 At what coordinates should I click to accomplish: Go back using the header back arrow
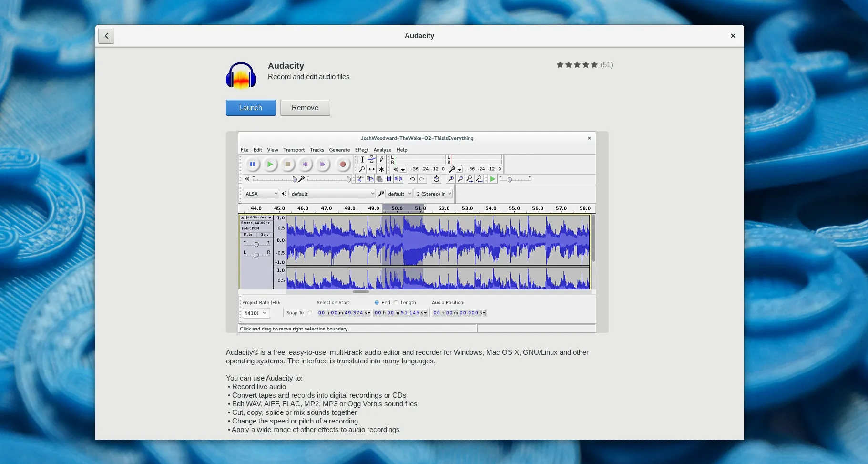pos(106,36)
